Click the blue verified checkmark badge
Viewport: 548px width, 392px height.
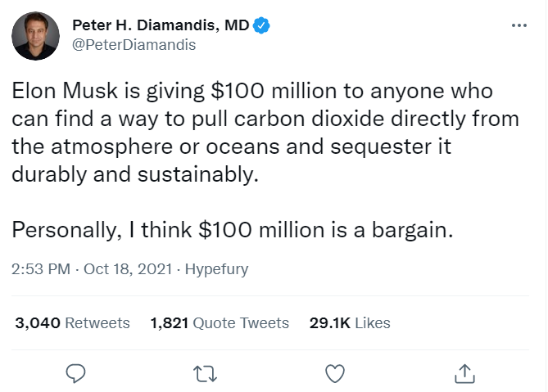coord(262,26)
